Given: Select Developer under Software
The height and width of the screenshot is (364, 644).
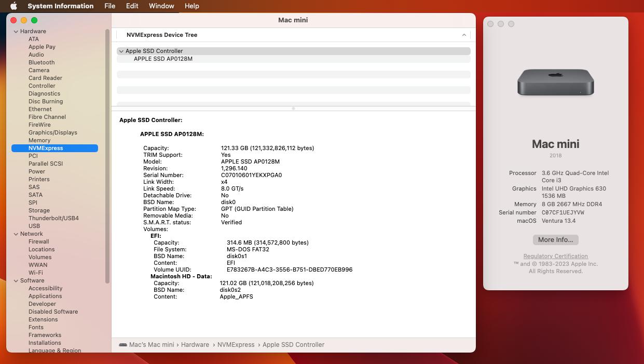Looking at the screenshot, I should (43, 304).
